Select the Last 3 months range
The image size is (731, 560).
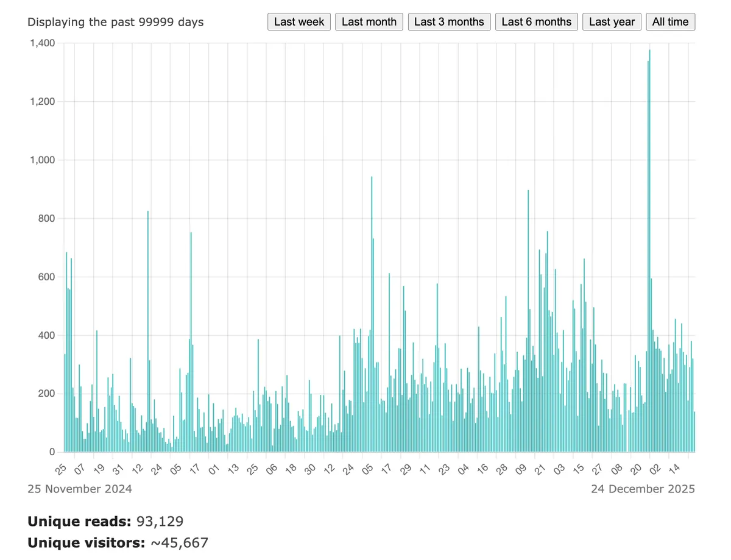click(449, 22)
